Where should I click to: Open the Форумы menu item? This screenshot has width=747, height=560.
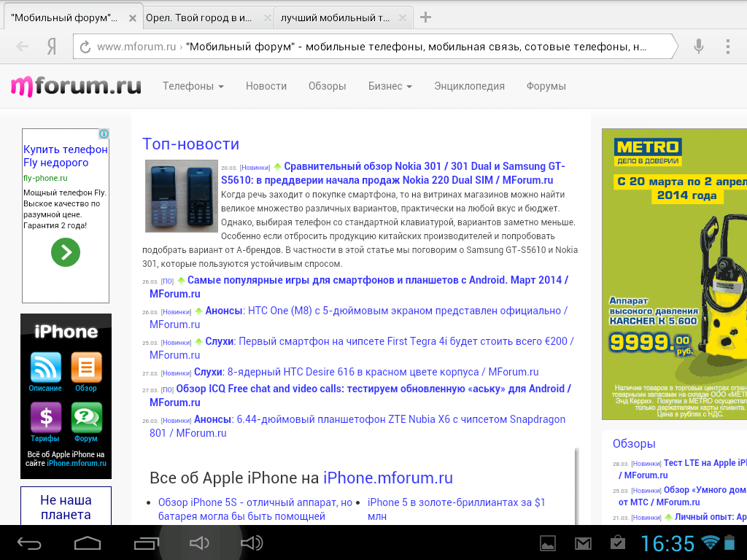pyautogui.click(x=546, y=86)
